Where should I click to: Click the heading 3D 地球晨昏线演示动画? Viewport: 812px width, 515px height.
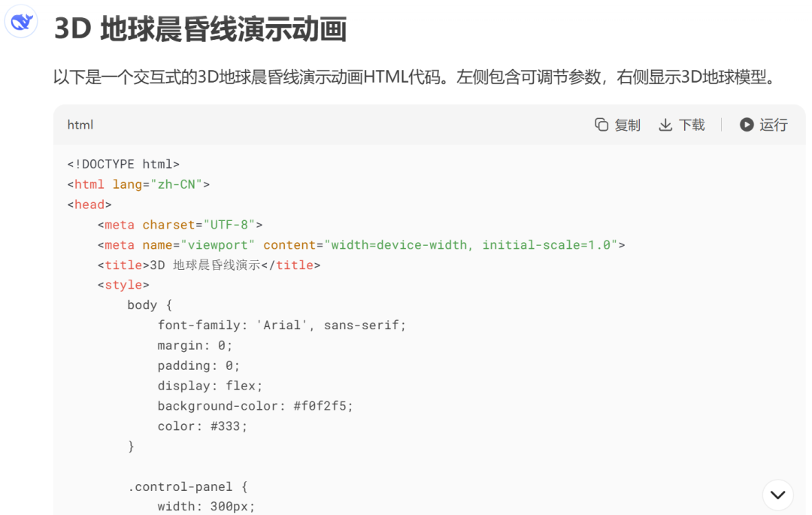200,29
